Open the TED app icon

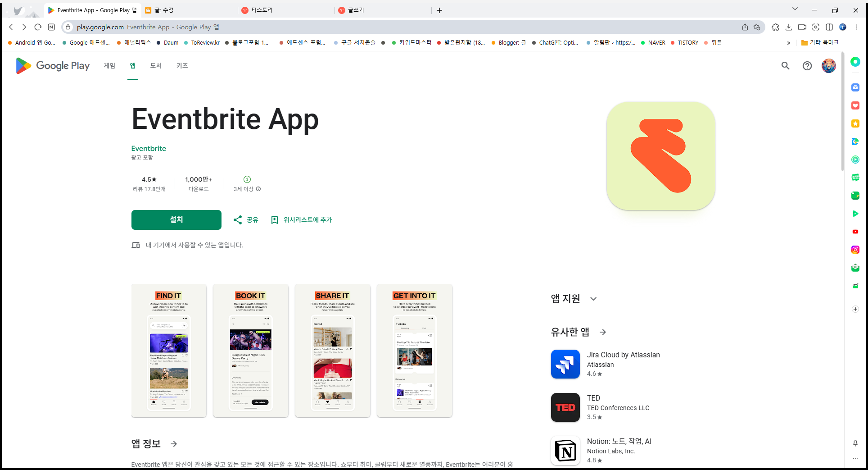tap(565, 407)
